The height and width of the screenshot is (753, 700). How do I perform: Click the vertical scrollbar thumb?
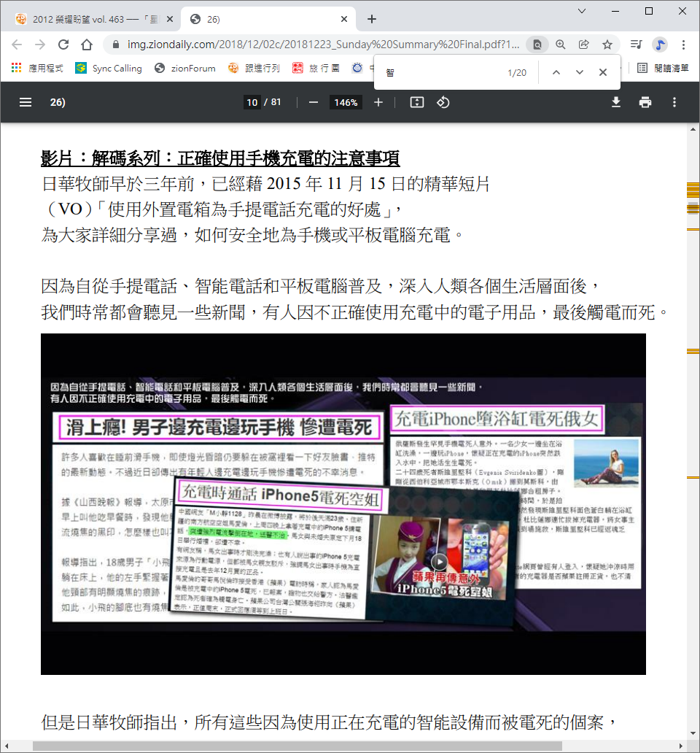tap(693, 209)
